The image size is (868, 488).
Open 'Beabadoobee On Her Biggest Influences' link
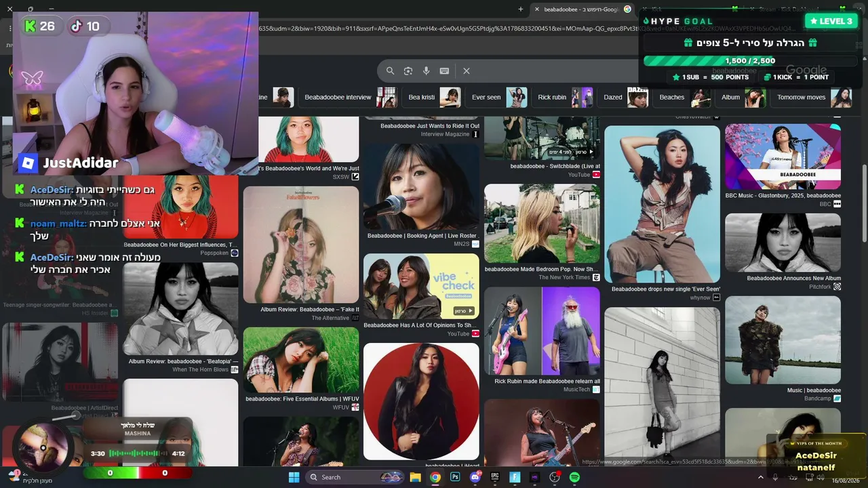click(x=180, y=244)
